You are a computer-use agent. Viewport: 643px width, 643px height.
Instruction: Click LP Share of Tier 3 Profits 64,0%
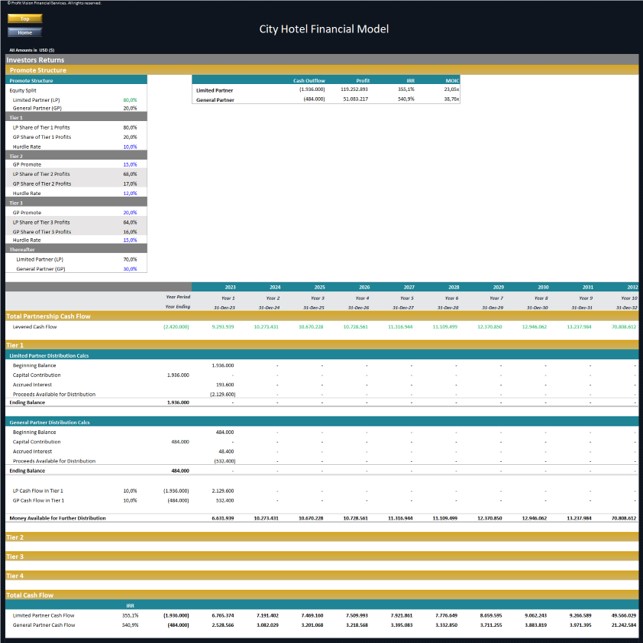click(130, 222)
